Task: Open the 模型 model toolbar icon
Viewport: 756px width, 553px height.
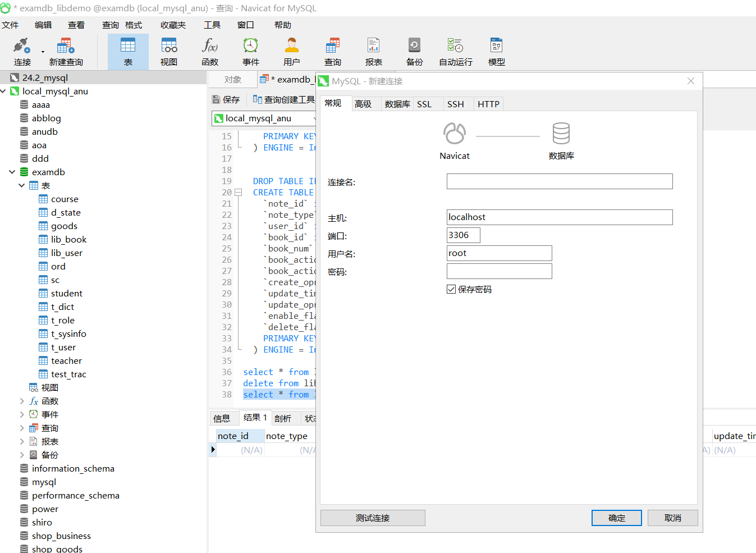Action: pos(497,52)
